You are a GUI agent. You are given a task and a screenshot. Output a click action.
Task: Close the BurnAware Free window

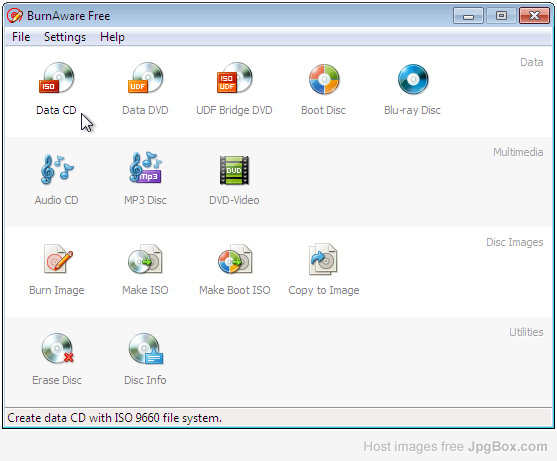534,16
